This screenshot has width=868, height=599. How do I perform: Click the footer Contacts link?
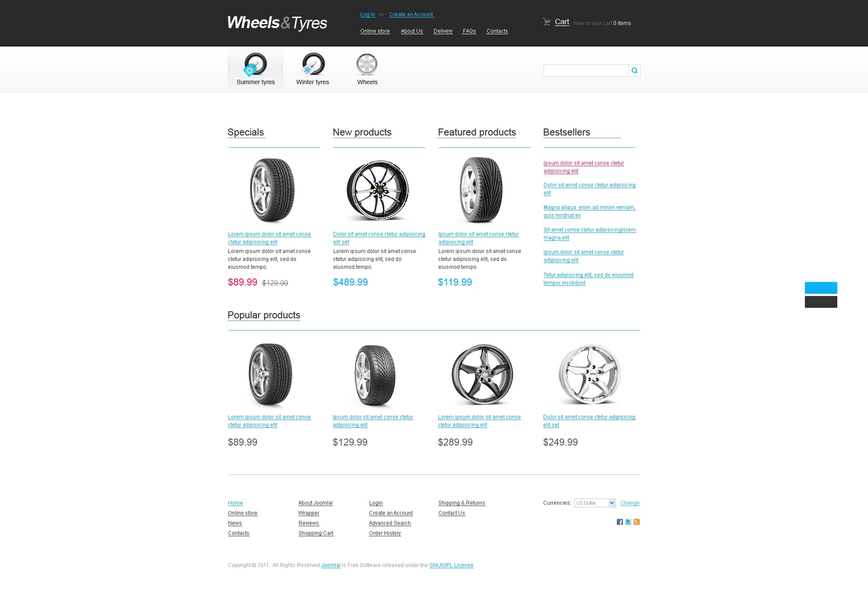(238, 533)
